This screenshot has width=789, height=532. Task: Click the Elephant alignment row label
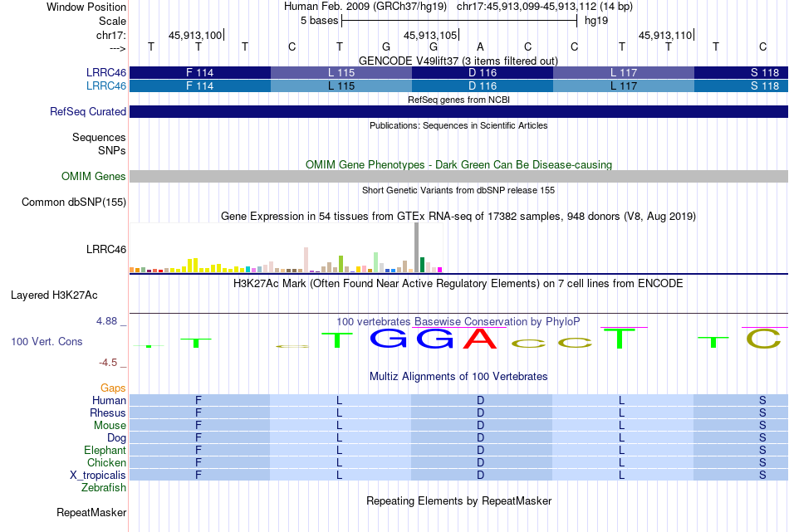tap(105, 450)
